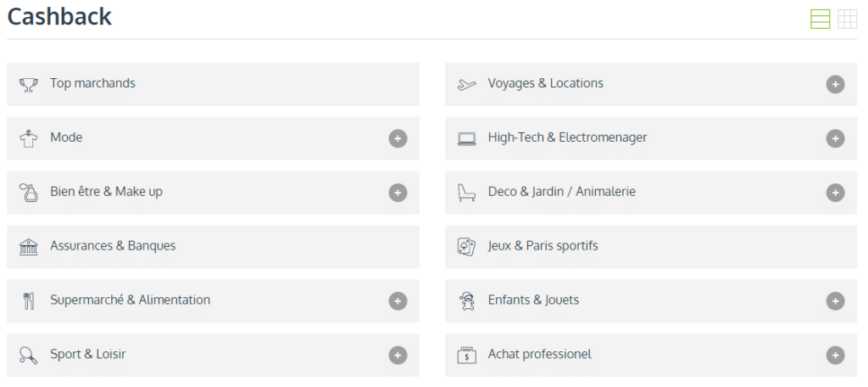The width and height of the screenshot is (868, 387).
Task: Click the laptop icon for High-Tech
Action: tap(467, 138)
